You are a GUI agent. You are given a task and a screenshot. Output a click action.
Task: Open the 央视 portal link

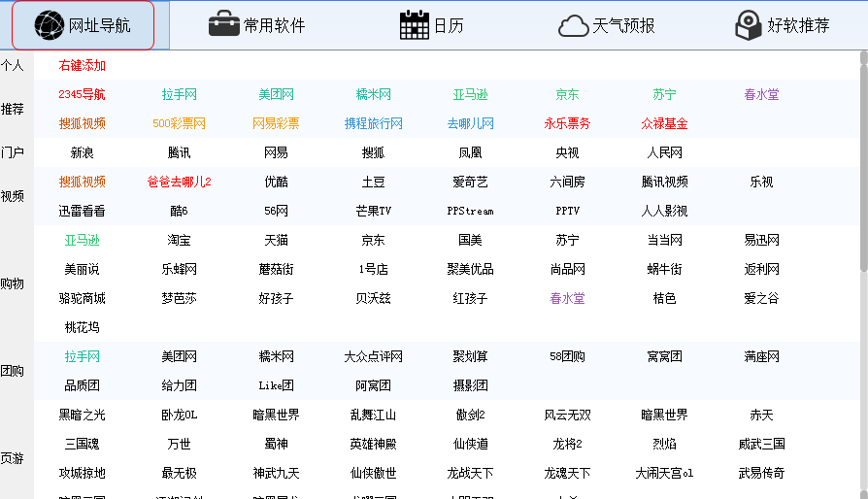pos(567,152)
